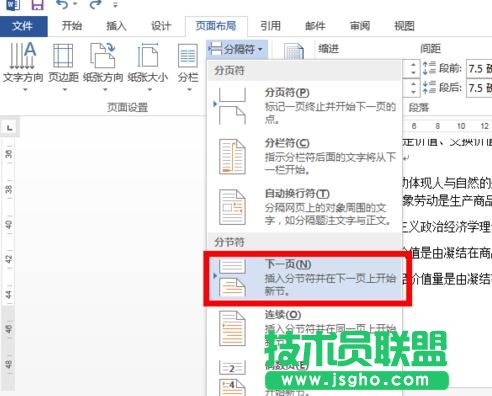Choose 自动换行符(T) text wrapping break

304,207
